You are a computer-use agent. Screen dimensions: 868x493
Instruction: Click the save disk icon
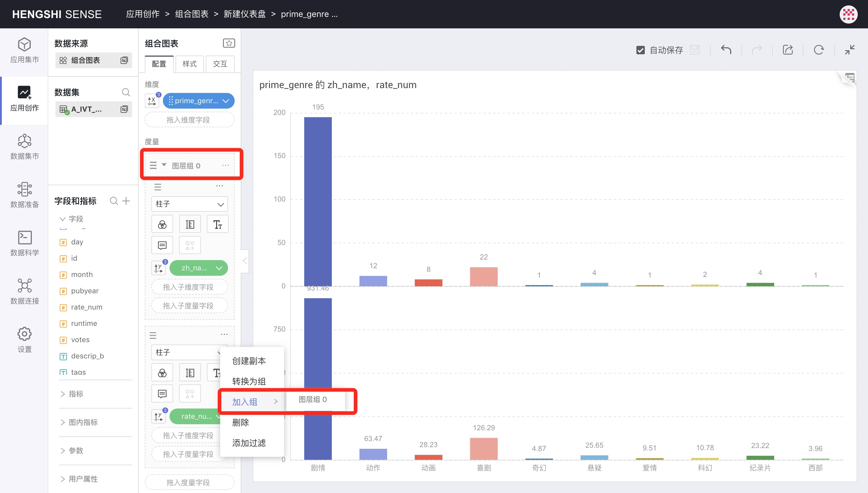point(695,50)
